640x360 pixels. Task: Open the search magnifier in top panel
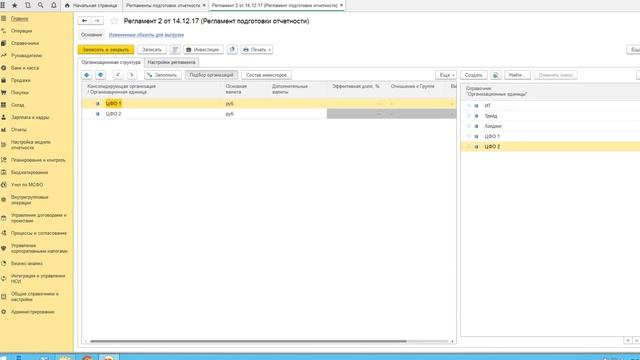40,5
